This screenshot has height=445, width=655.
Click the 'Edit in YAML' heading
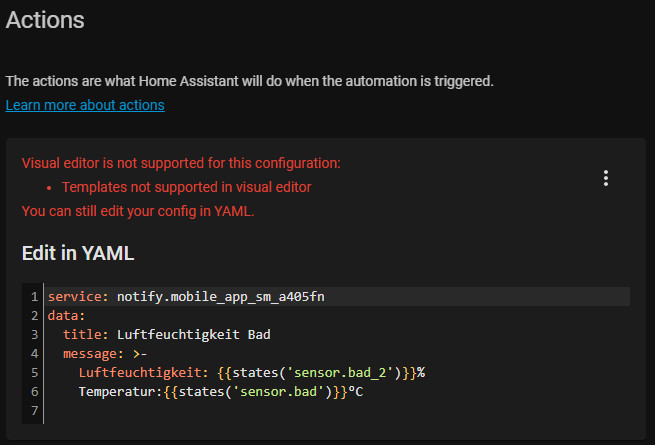click(78, 253)
